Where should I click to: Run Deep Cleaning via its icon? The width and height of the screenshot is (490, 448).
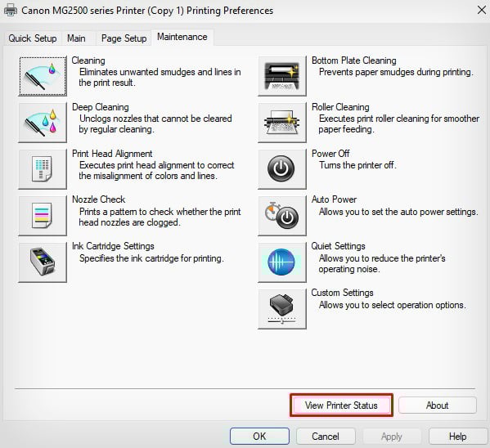tap(43, 123)
